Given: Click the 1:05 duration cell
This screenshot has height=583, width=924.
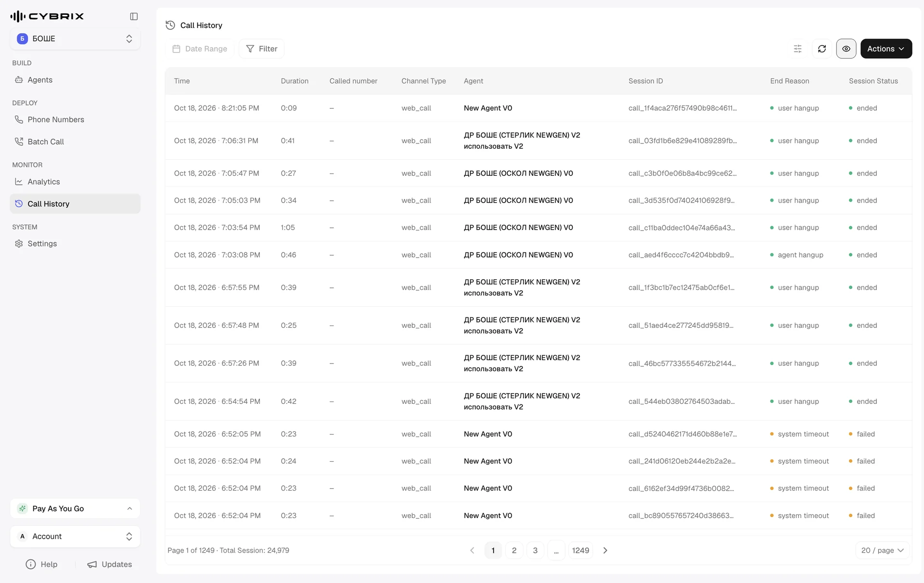Looking at the screenshot, I should [288, 227].
